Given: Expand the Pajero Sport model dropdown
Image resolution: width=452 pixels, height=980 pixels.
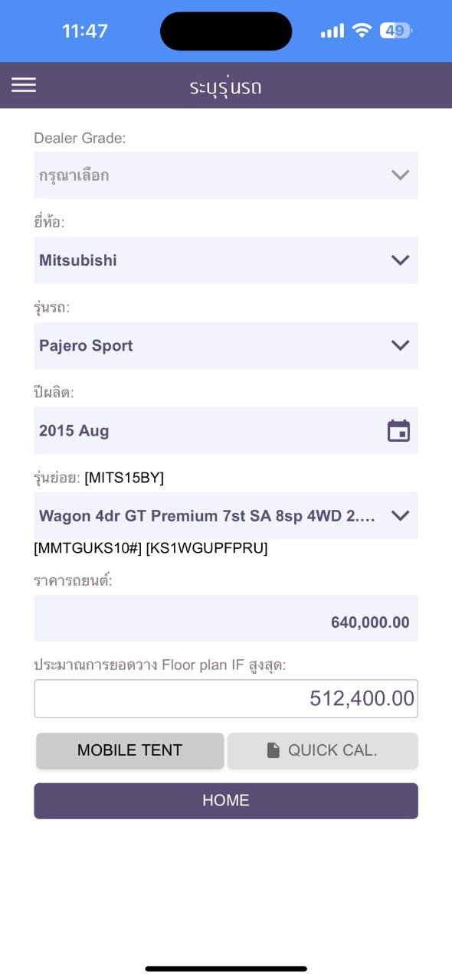Looking at the screenshot, I should [226, 345].
